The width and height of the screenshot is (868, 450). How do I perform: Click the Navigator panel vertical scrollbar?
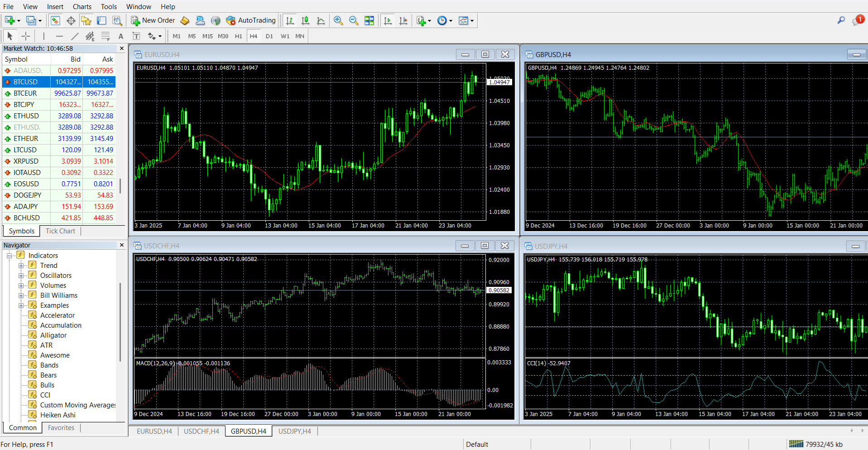[x=120, y=322]
